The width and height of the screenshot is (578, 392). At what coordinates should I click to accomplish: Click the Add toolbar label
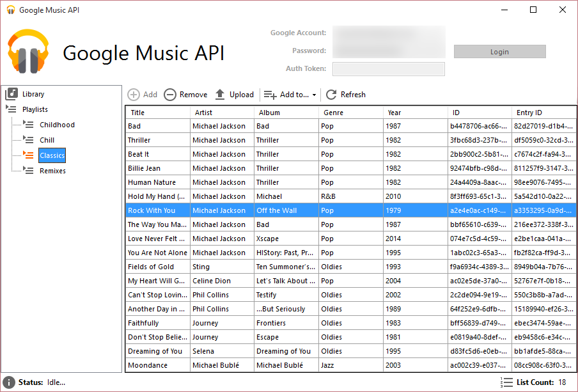pos(150,95)
